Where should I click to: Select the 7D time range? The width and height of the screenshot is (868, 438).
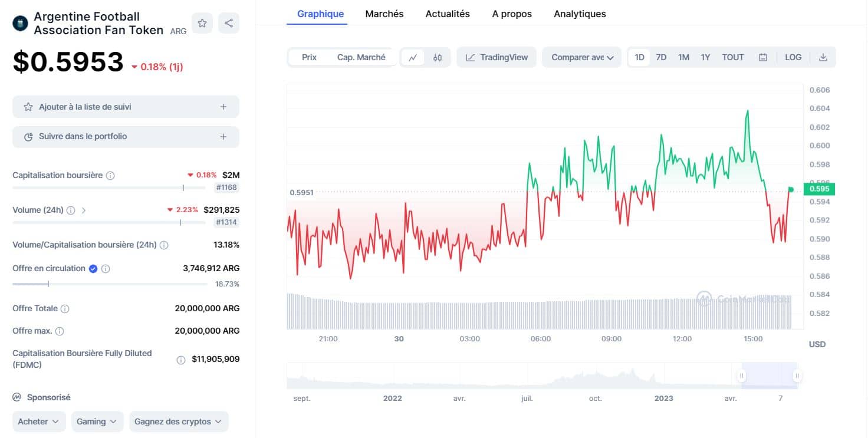point(662,57)
